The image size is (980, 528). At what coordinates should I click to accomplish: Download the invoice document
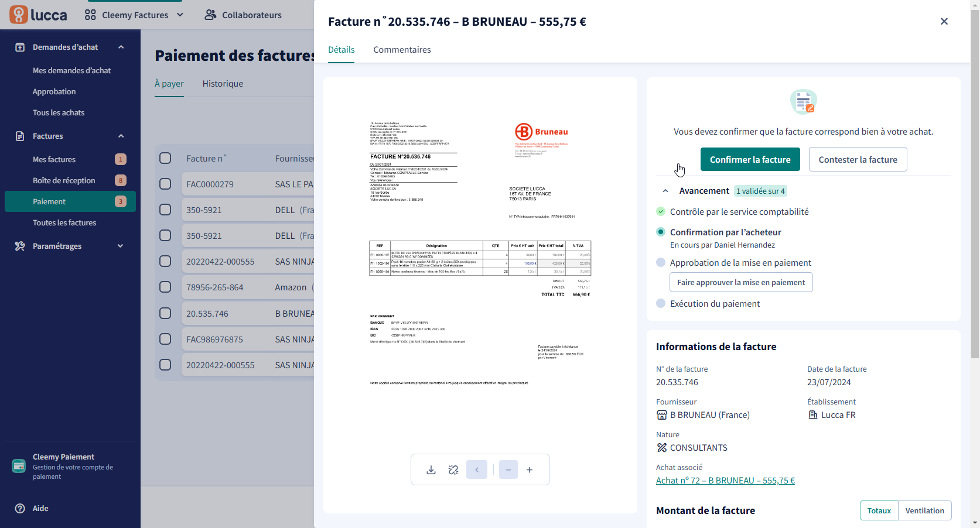point(431,469)
